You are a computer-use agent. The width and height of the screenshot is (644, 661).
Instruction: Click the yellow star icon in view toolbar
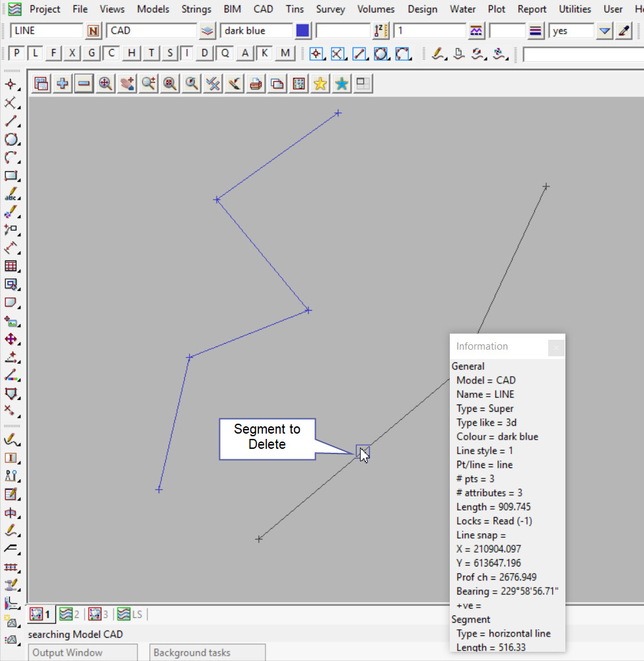320,83
